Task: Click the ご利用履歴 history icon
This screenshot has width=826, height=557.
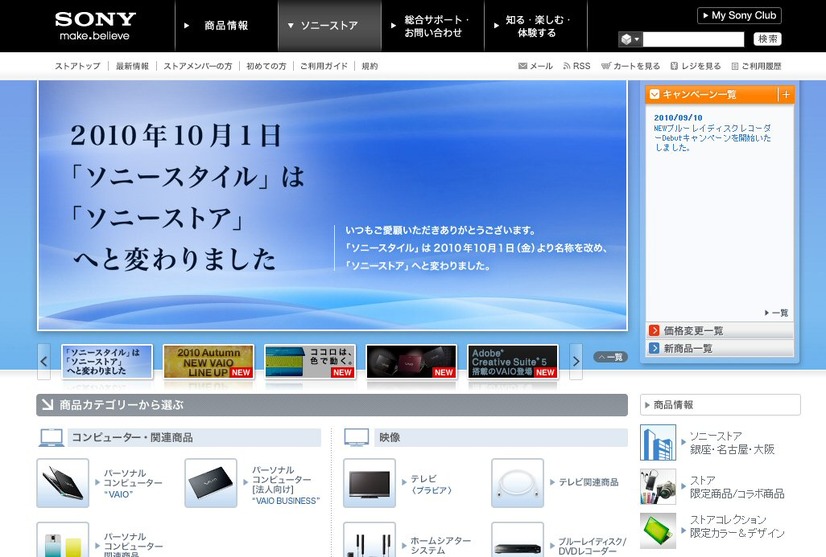Action: pyautogui.click(x=735, y=66)
